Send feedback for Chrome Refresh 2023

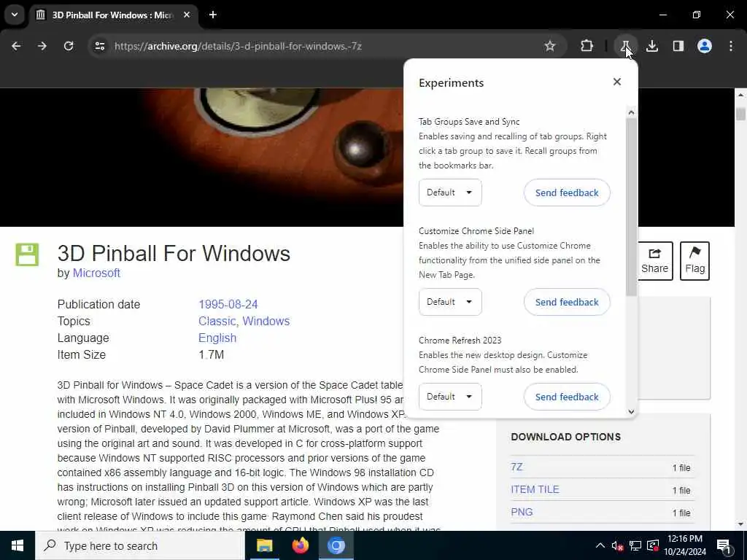tap(567, 397)
